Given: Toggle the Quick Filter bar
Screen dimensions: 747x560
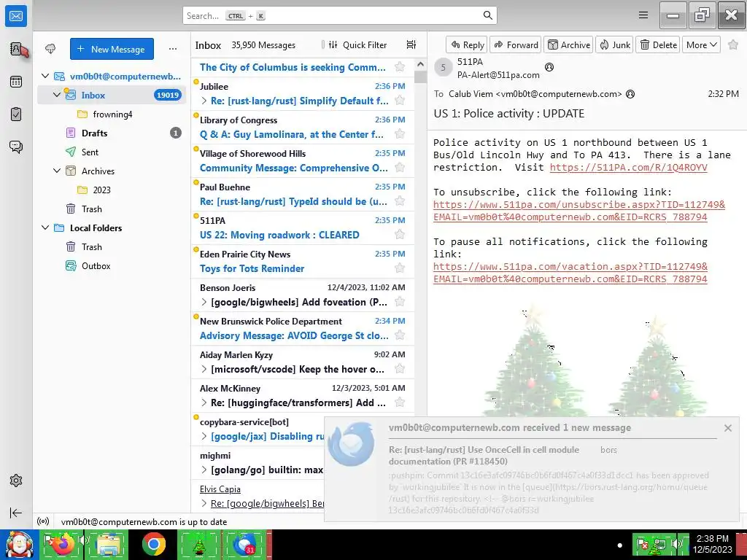Looking at the screenshot, I should click(357, 44).
